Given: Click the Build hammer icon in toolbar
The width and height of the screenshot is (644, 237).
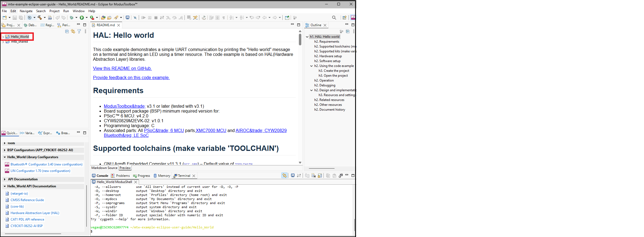Looking at the screenshot, I should pos(40,18).
